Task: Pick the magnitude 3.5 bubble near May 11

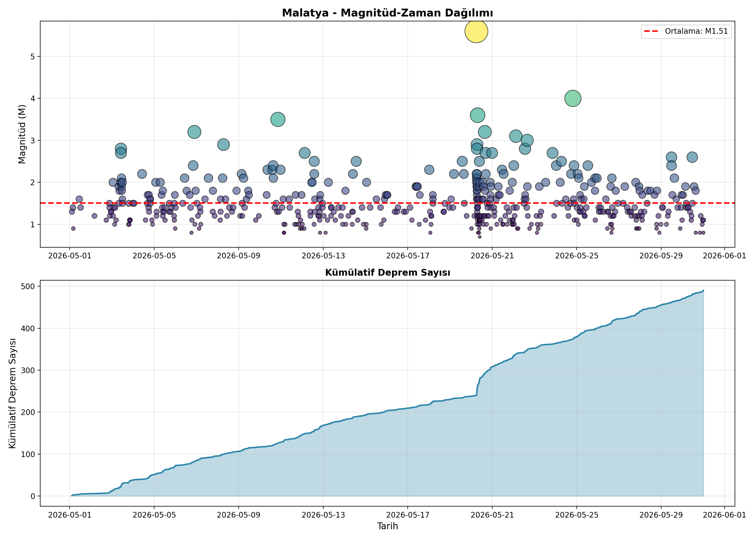Action: tap(278, 119)
